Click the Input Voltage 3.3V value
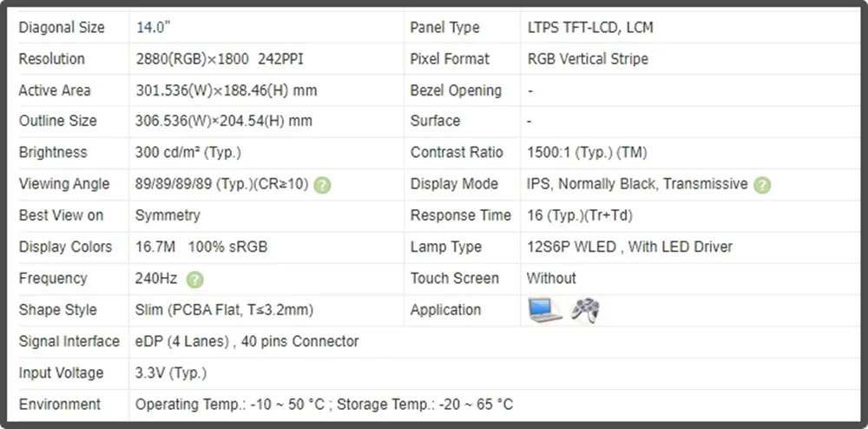Screen dimensions: 868x429 (171, 373)
